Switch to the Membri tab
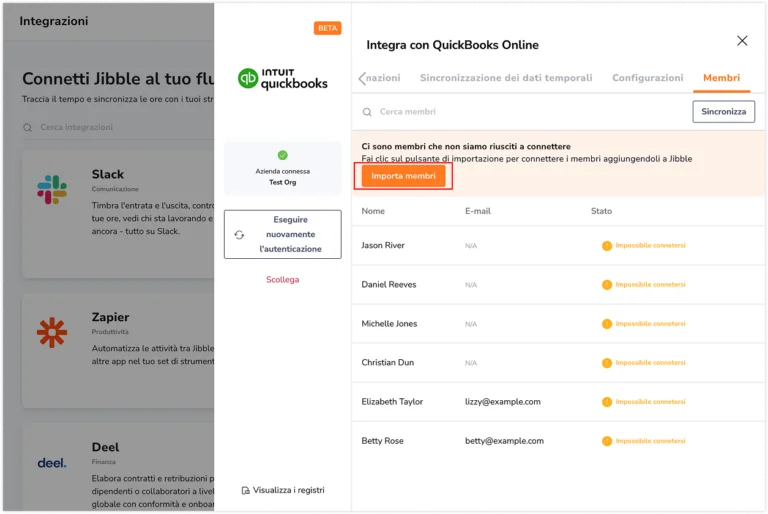This screenshot has height=514, width=768. [x=721, y=78]
